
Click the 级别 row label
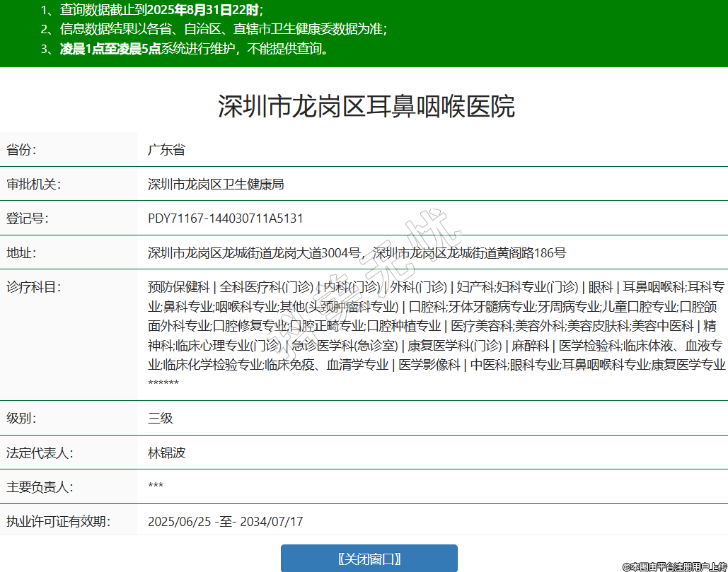pos(21,418)
